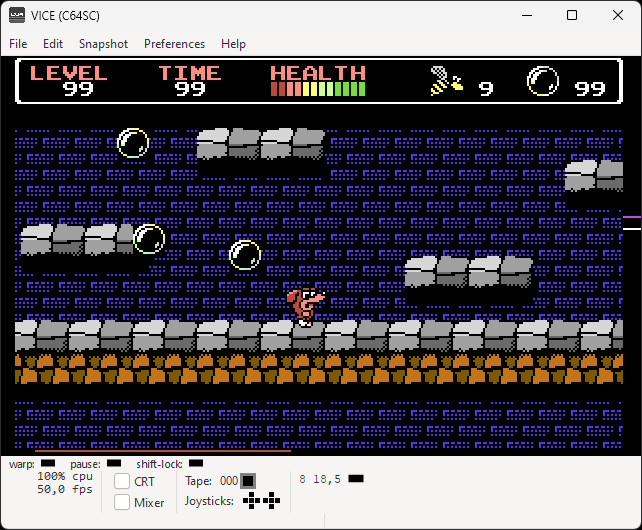Image resolution: width=642 pixels, height=530 pixels.
Task: Click the 'Joysticks:' label
Action: (209, 501)
